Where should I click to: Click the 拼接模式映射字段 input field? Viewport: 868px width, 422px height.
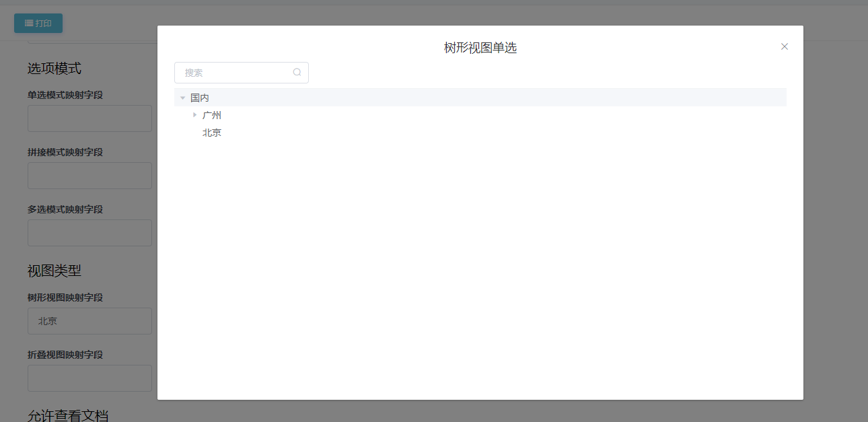tap(89, 176)
